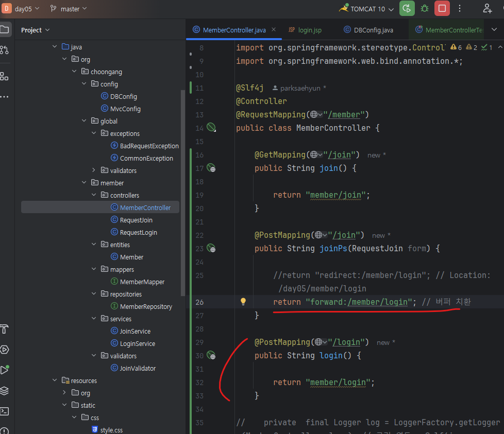504x434 pixels.
Task: Open the Commit tool window icon
Action: [x=4, y=50]
